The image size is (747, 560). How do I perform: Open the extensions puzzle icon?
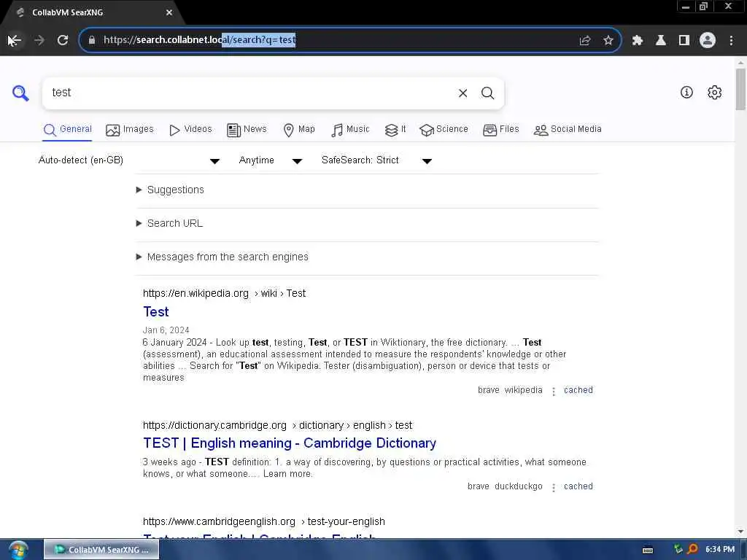(638, 41)
